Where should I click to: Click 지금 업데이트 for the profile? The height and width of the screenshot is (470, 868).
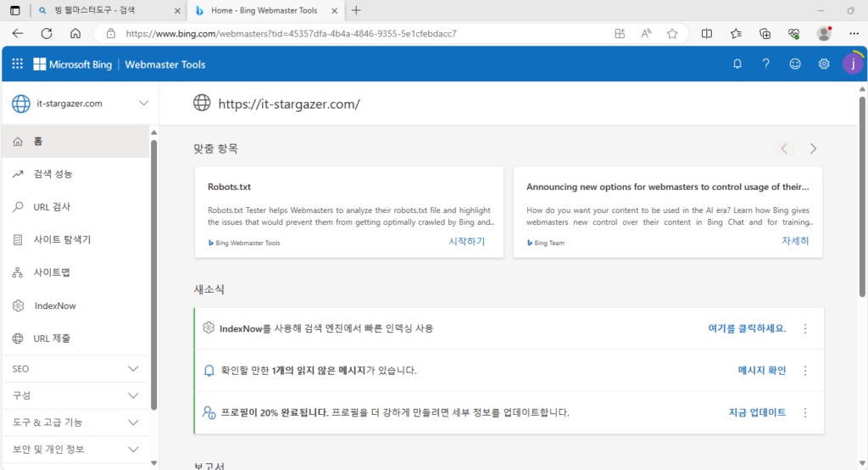coord(757,412)
